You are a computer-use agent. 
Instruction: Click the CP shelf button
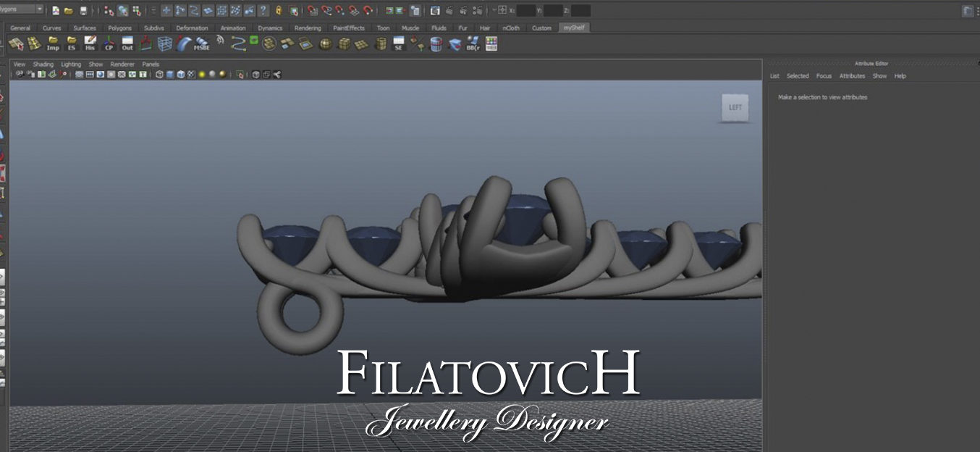pyautogui.click(x=109, y=44)
